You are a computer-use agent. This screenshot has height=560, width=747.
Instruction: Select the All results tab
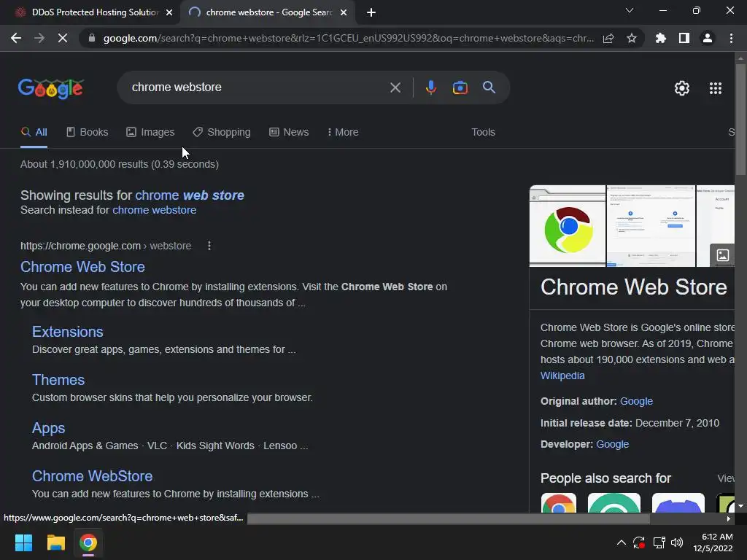(34, 133)
